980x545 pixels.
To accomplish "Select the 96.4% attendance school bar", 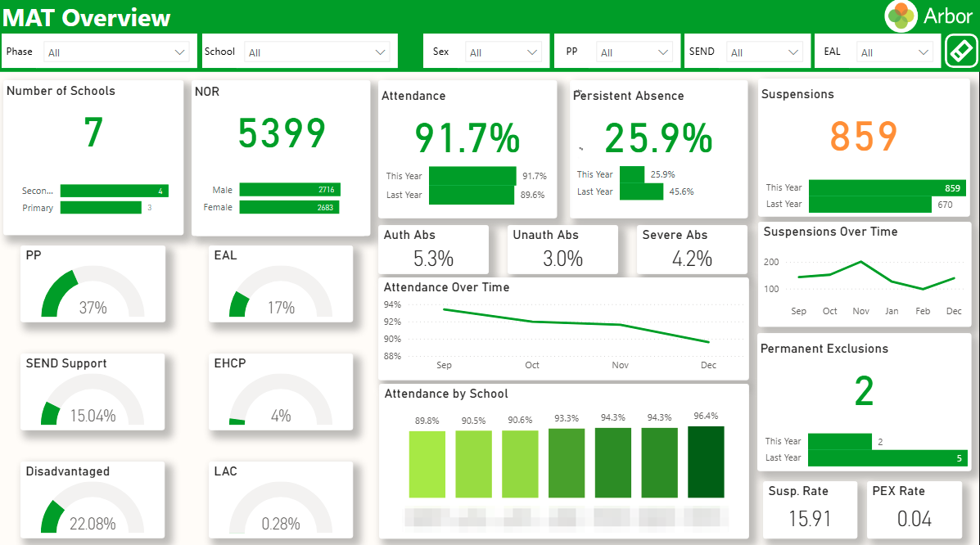I will [706, 462].
